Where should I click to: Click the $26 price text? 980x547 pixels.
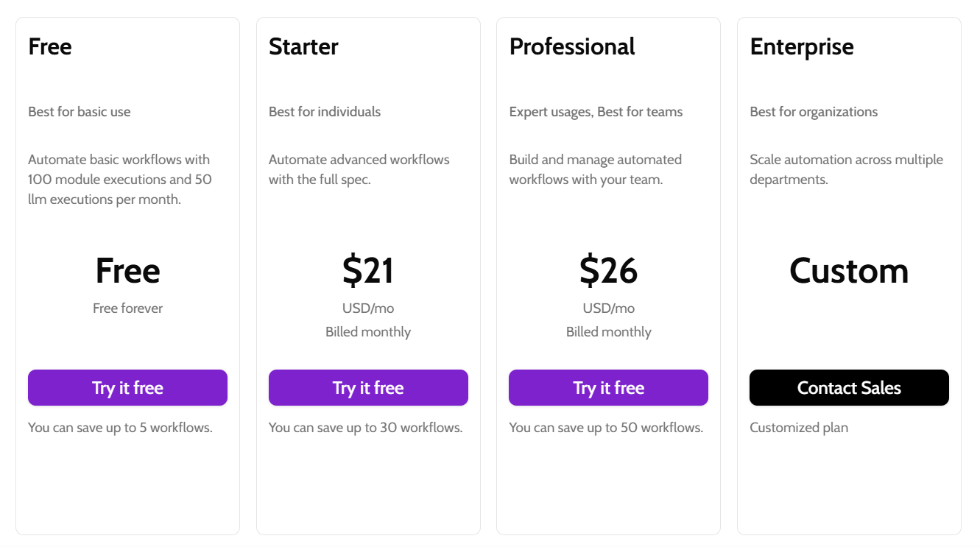click(x=608, y=270)
